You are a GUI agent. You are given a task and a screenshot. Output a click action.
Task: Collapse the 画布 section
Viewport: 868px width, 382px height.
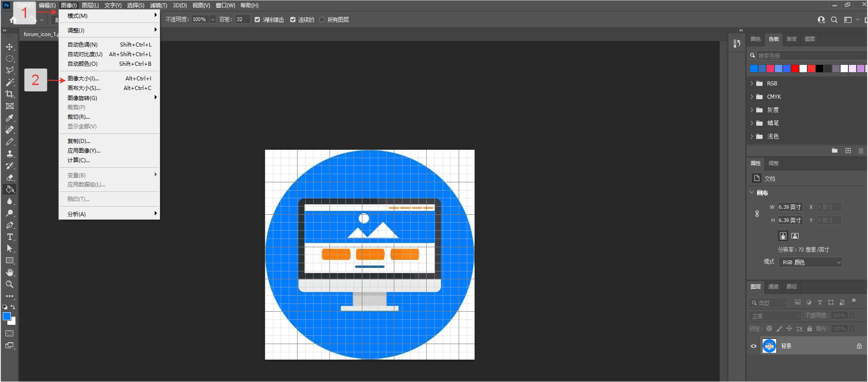(x=752, y=192)
